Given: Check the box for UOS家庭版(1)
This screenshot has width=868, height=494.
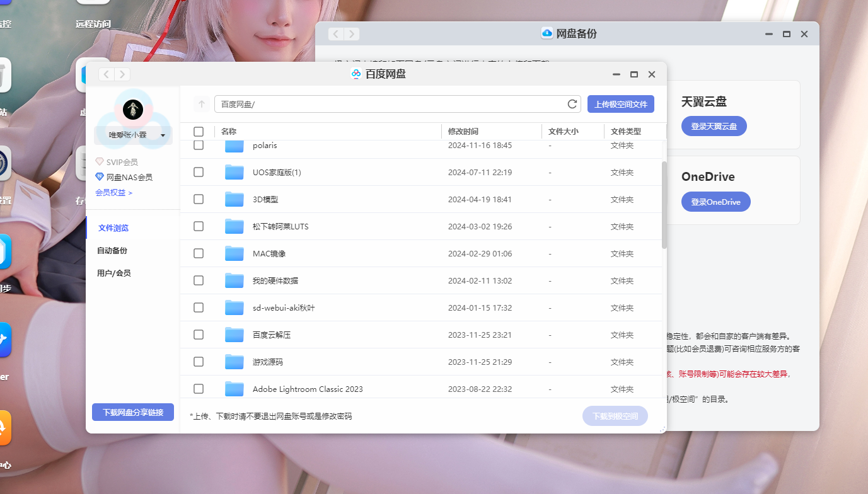Looking at the screenshot, I should [199, 172].
